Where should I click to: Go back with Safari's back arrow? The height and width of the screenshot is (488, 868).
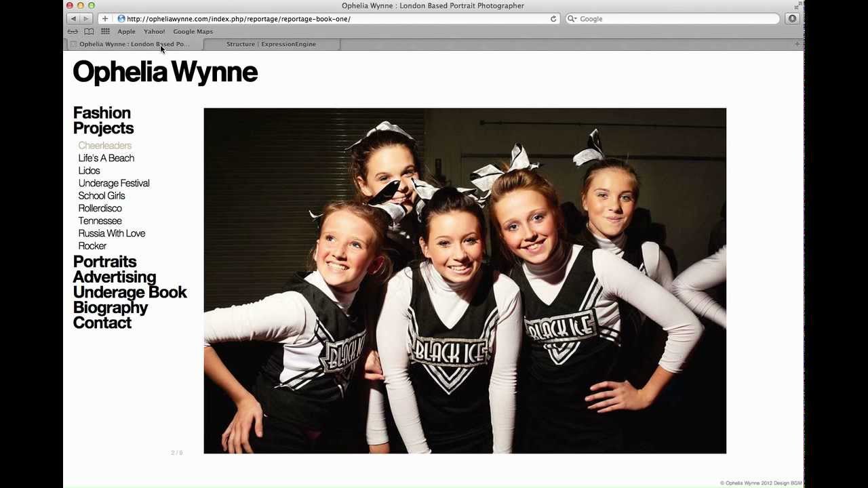click(x=73, y=19)
